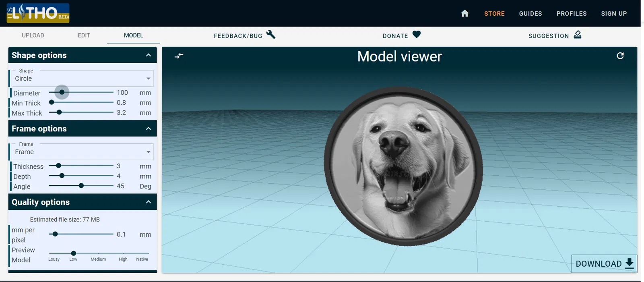The width and height of the screenshot is (644, 282).
Task: Click the frame Angle slider handle
Action: [x=81, y=186]
